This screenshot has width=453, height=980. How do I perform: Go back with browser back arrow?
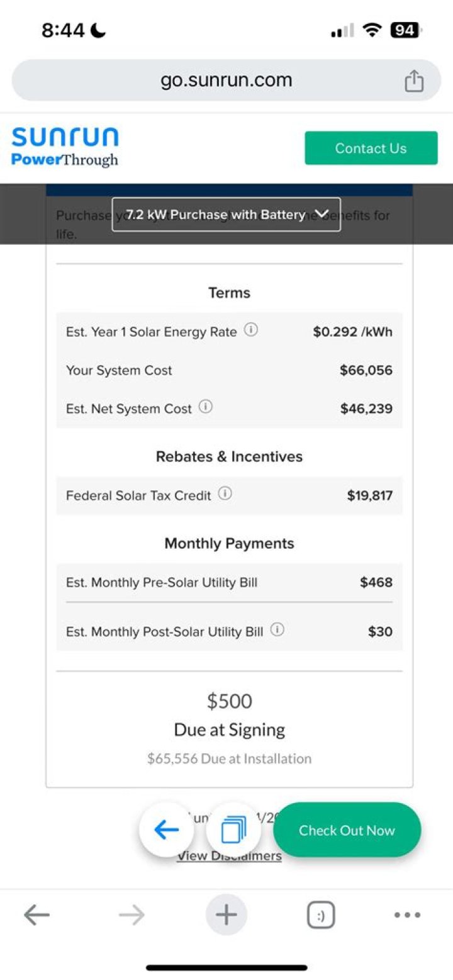[x=36, y=915]
